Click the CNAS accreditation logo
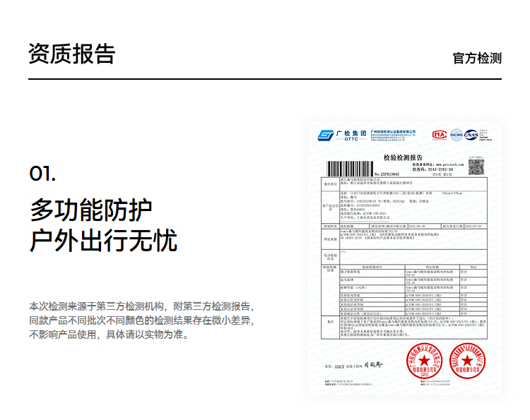The height and width of the screenshot is (420, 530). [471, 134]
